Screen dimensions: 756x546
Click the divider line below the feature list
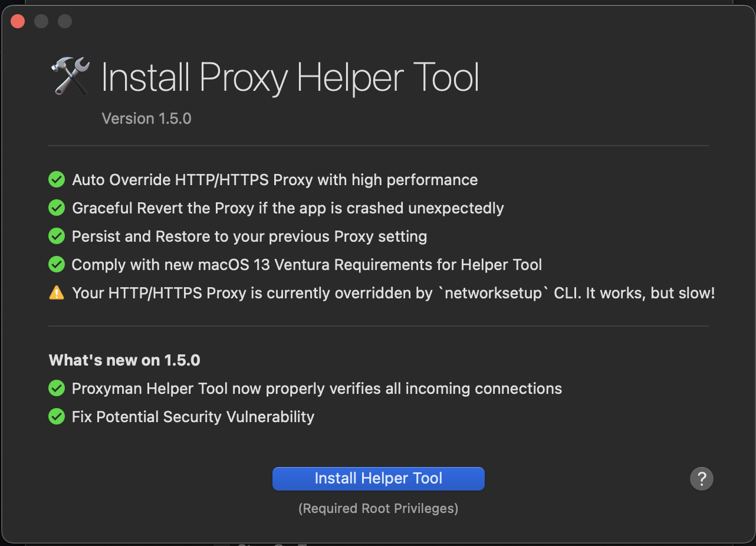378,325
